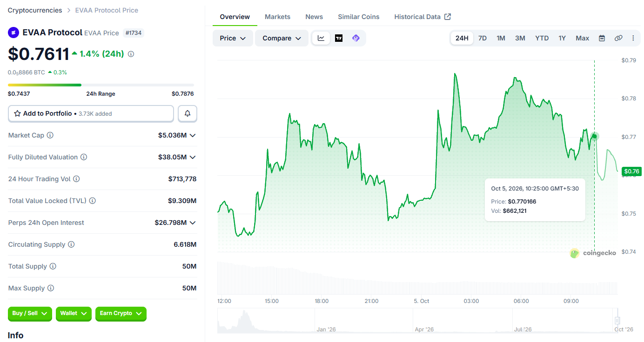This screenshot has width=644, height=342.
Task: Switch to the Overview tab
Action: [x=235, y=17]
